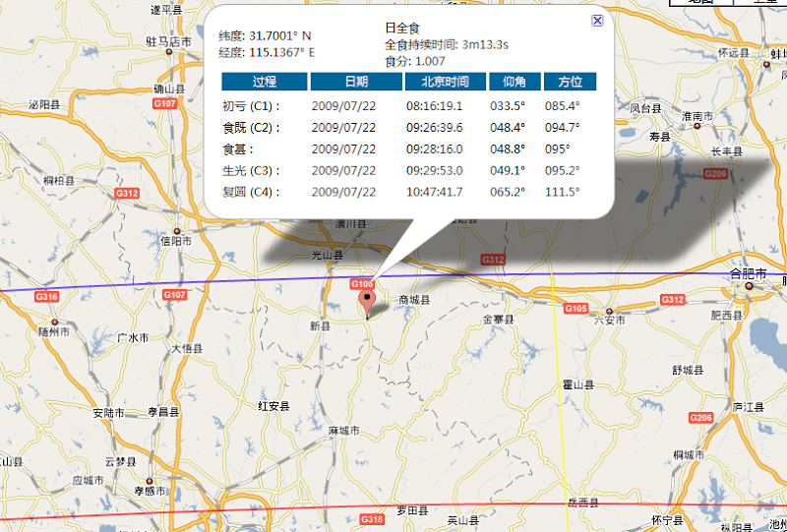787x532 pixels.
Task: Click the 红安县 map label
Action: click(x=274, y=406)
